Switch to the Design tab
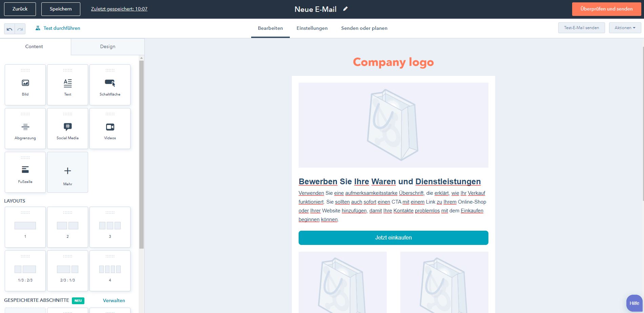 [107, 46]
